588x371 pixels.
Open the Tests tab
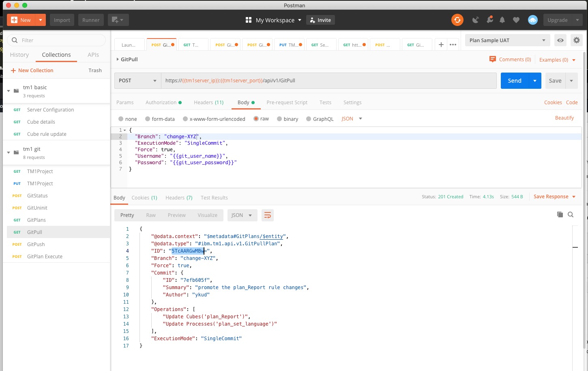coord(325,103)
